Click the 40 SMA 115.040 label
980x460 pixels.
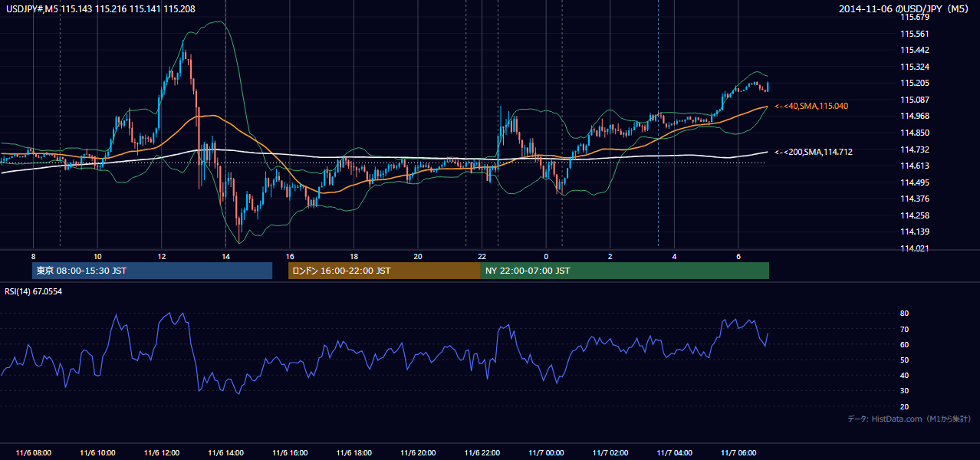click(x=811, y=106)
